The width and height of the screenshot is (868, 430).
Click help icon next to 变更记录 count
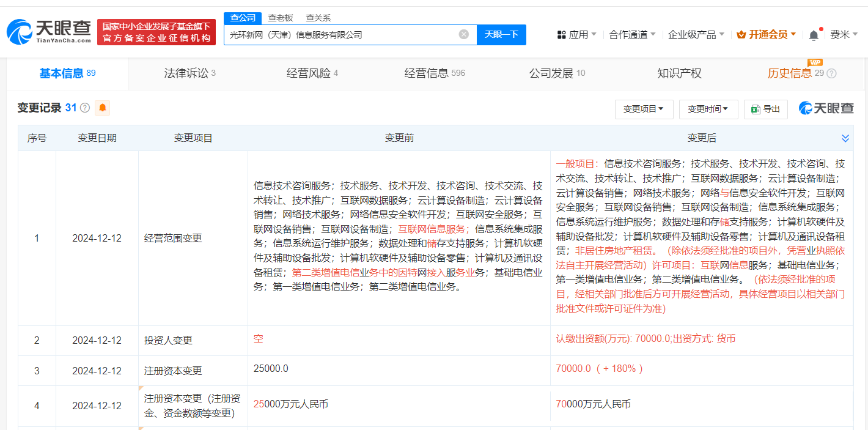pos(85,108)
